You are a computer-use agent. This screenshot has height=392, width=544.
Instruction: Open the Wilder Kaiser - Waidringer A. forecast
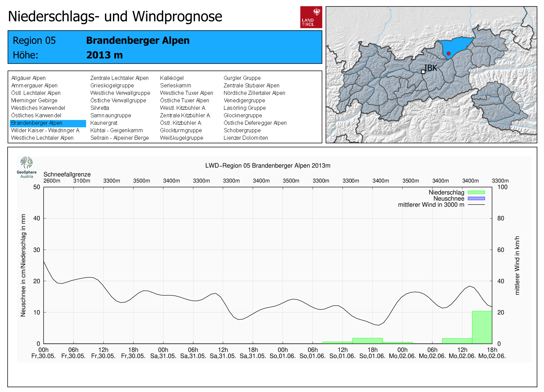[x=46, y=131]
